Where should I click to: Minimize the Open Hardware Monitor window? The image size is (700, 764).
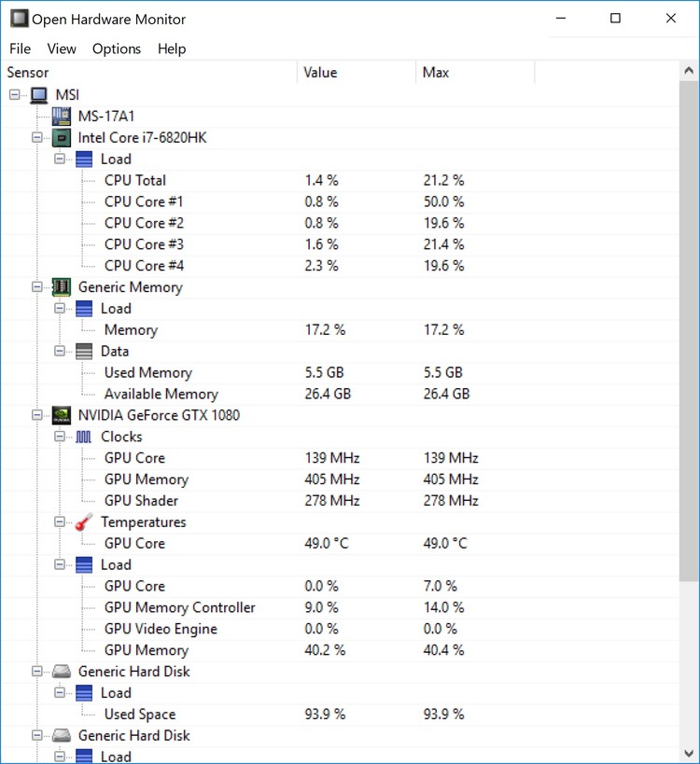point(561,19)
